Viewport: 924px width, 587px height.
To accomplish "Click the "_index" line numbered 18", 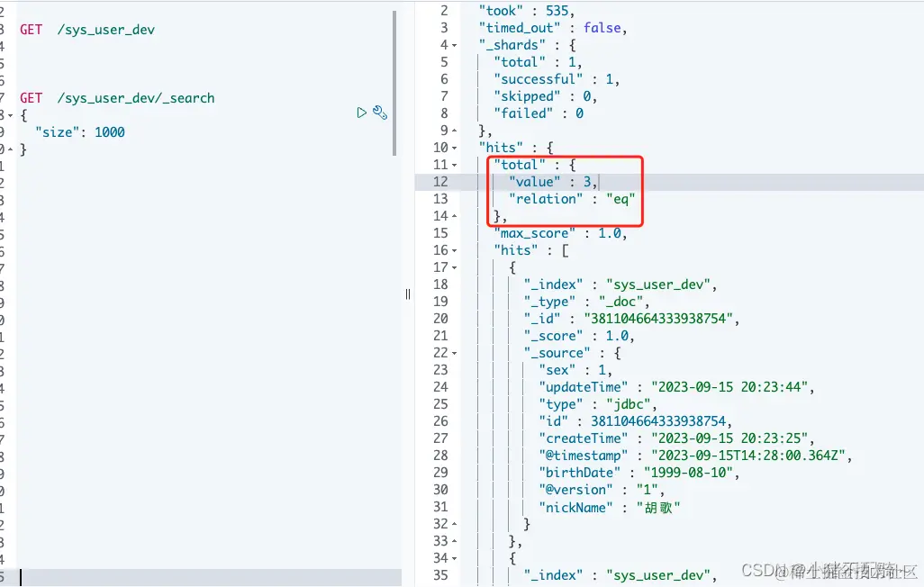I will [x=620, y=284].
